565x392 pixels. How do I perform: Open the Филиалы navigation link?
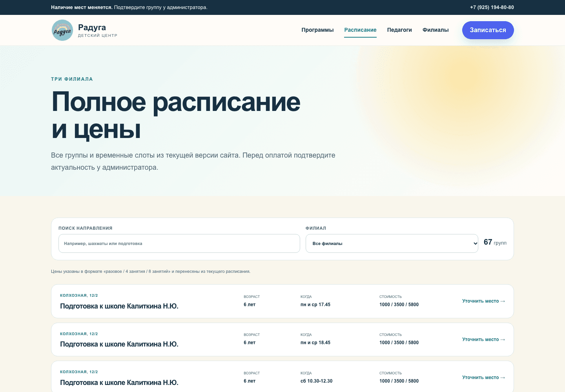[436, 30]
